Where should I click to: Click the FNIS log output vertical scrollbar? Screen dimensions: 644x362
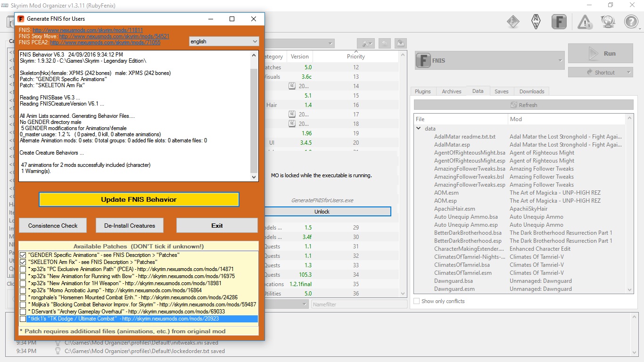tap(254, 115)
